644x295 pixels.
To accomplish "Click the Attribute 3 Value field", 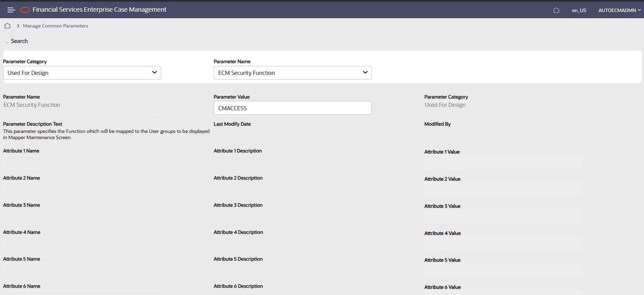I will [x=503, y=216].
